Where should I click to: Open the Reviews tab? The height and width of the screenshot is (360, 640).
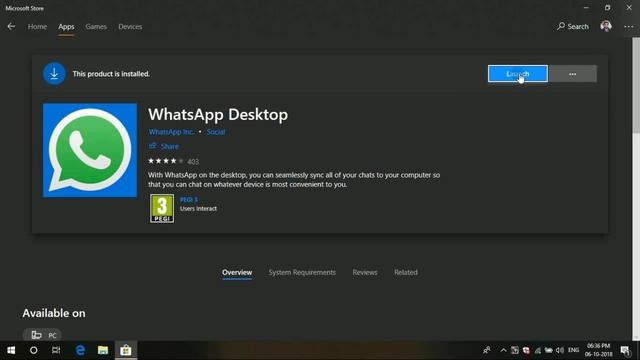click(x=365, y=272)
